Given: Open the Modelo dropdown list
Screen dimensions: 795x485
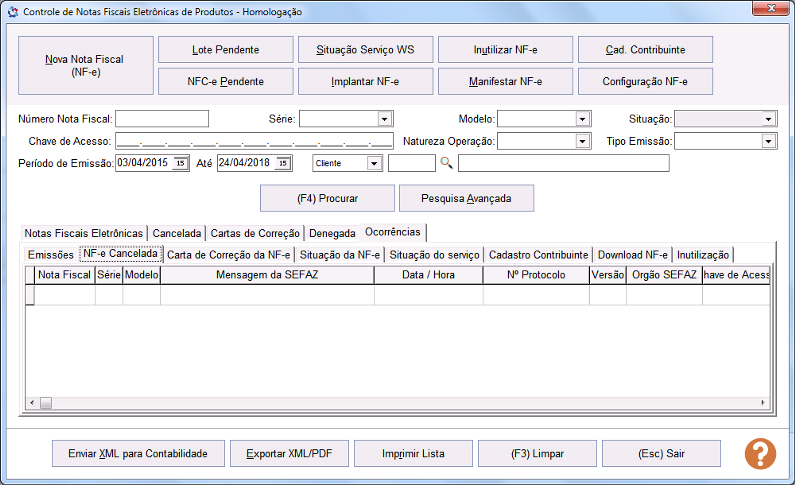Looking at the screenshot, I should coord(582,119).
